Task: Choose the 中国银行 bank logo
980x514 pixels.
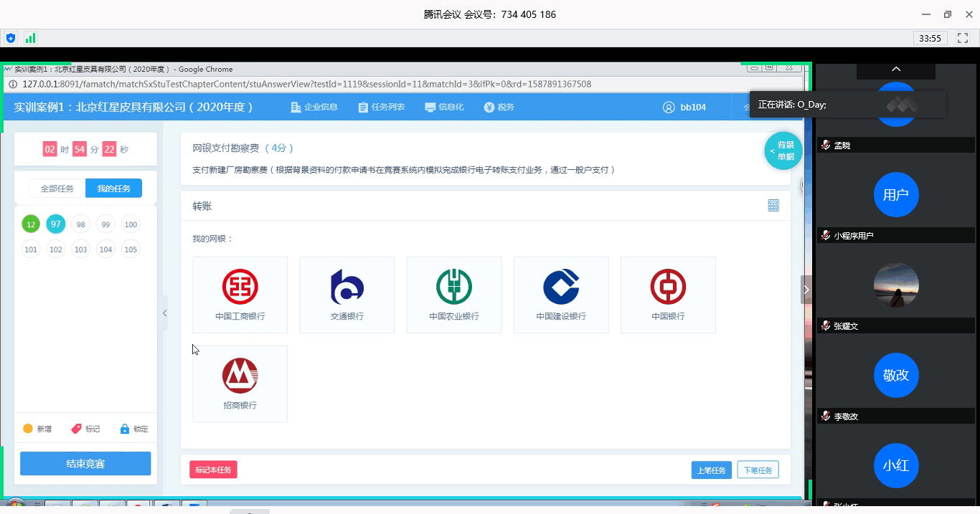Action: (668, 287)
